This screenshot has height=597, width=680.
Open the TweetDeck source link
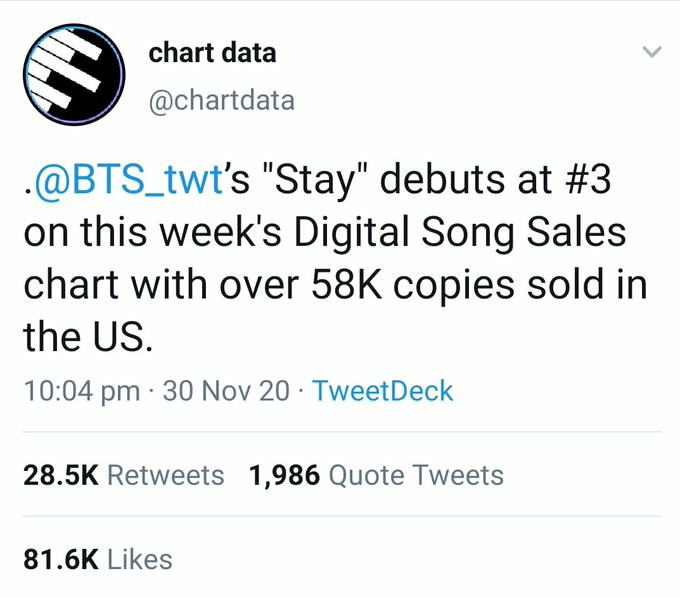(383, 391)
